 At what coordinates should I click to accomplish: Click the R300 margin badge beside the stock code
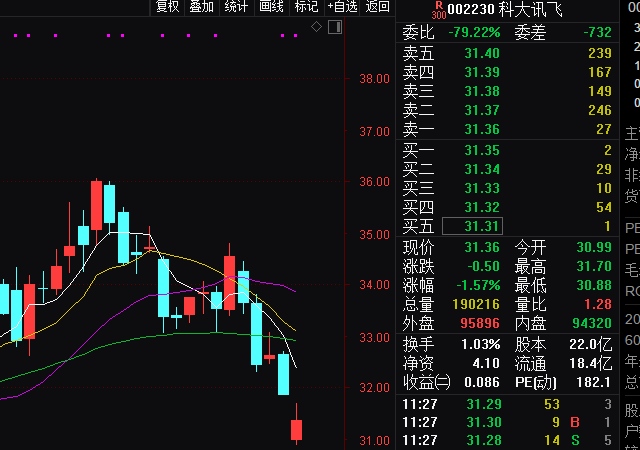click(438, 9)
